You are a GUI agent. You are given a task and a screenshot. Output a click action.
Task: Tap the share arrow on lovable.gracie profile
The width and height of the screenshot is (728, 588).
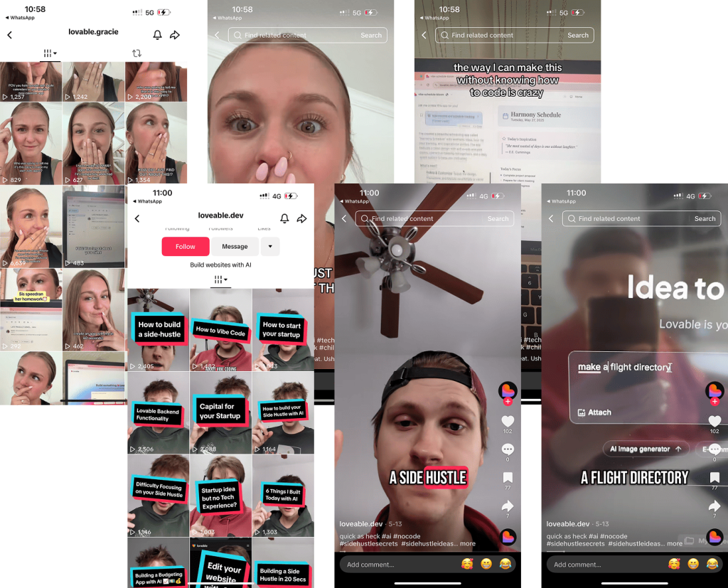(x=175, y=35)
